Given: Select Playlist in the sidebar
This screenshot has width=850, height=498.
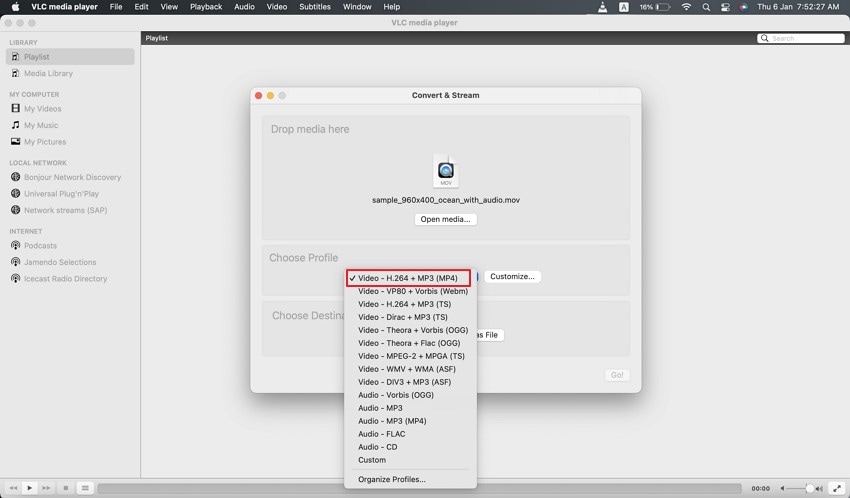Looking at the screenshot, I should click(70, 56).
